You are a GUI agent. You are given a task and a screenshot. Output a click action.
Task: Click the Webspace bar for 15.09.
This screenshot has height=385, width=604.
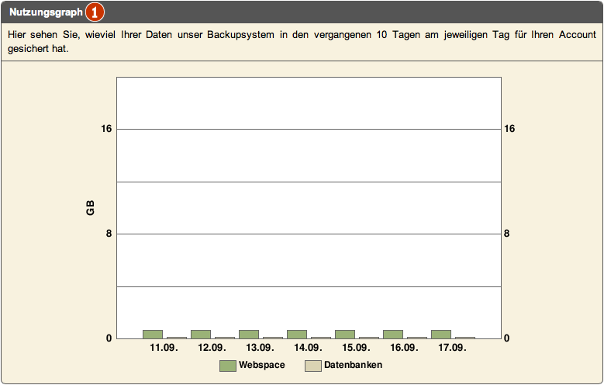tap(345, 334)
